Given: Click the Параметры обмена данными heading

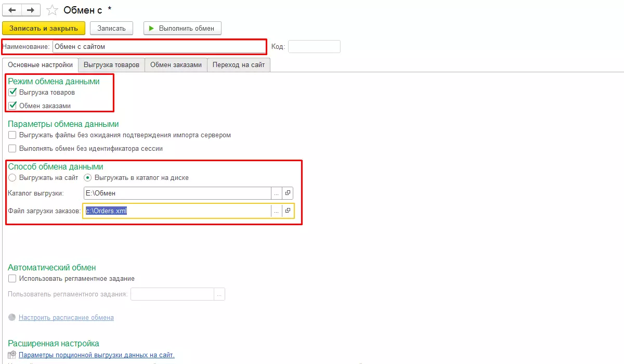Looking at the screenshot, I should click(63, 124).
